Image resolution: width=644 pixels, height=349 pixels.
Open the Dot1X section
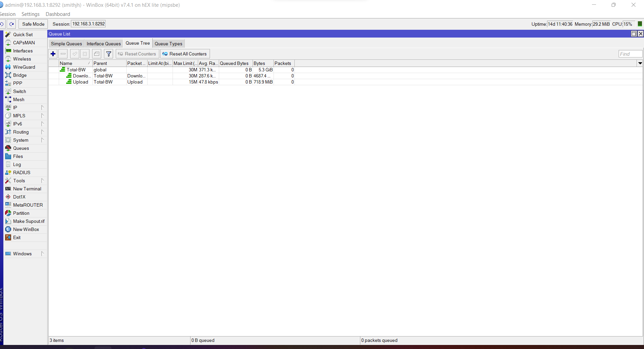click(x=25, y=197)
